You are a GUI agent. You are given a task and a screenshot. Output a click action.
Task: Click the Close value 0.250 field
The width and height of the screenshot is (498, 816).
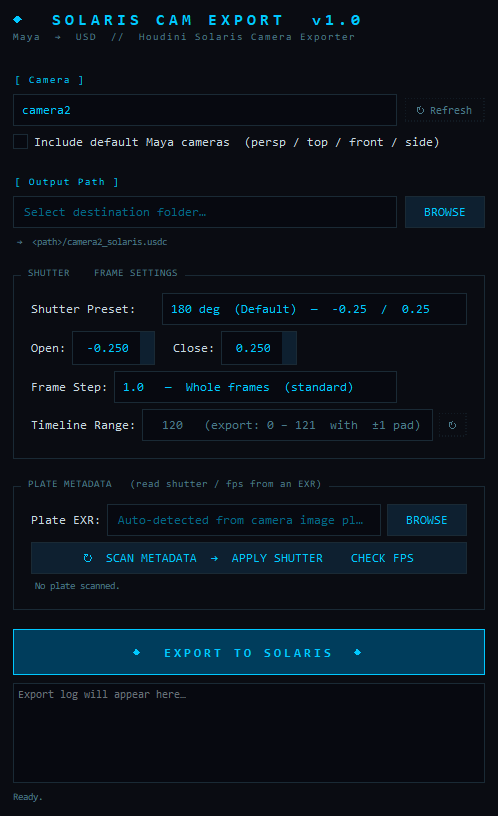252,348
